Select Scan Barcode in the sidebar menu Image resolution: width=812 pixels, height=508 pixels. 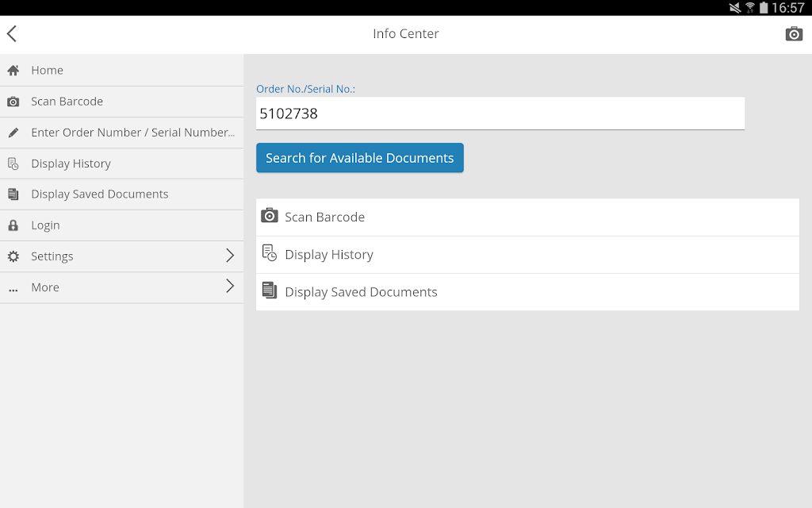point(121,102)
